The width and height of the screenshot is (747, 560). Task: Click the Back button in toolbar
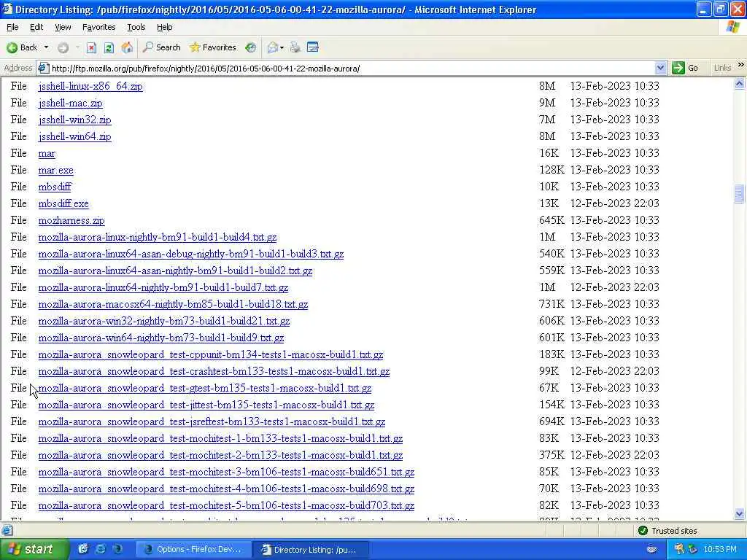click(22, 47)
